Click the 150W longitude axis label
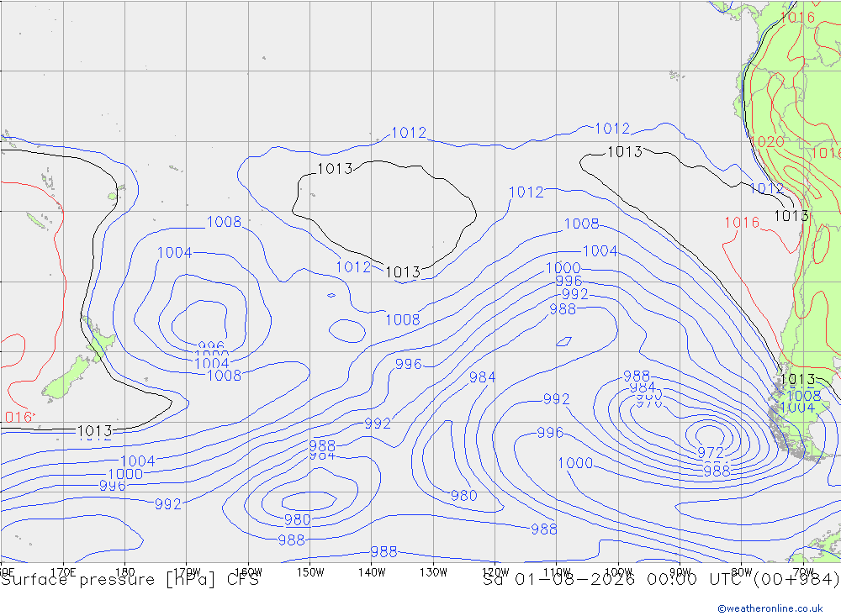Image resolution: width=841 pixels, height=616 pixels. [310, 572]
